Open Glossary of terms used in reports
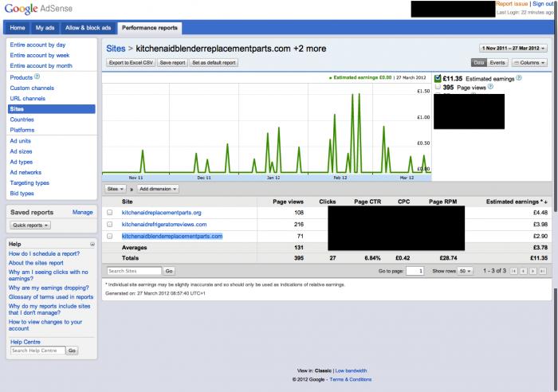 pyautogui.click(x=51, y=296)
